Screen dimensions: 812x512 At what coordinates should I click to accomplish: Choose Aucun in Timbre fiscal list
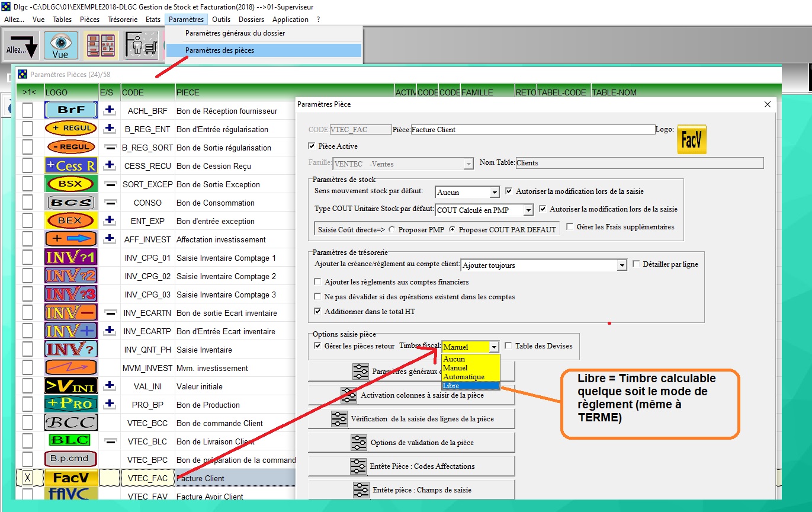coord(471,359)
